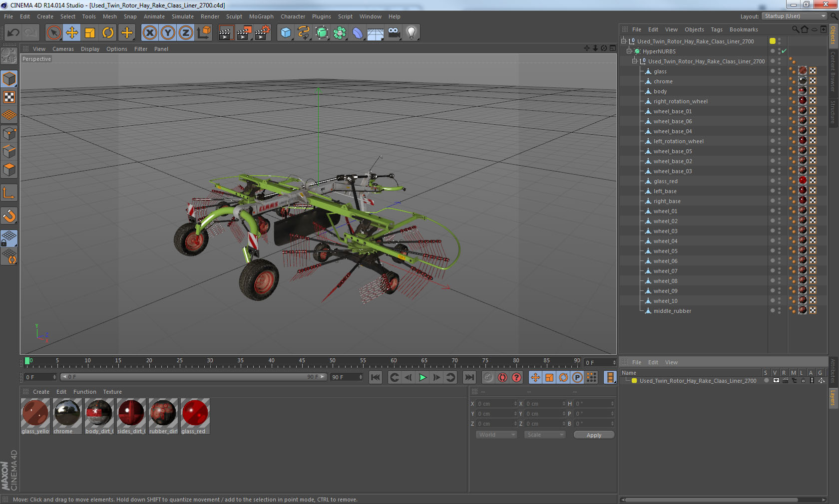Open the spline pen tools icon
839x504 pixels.
304,33
